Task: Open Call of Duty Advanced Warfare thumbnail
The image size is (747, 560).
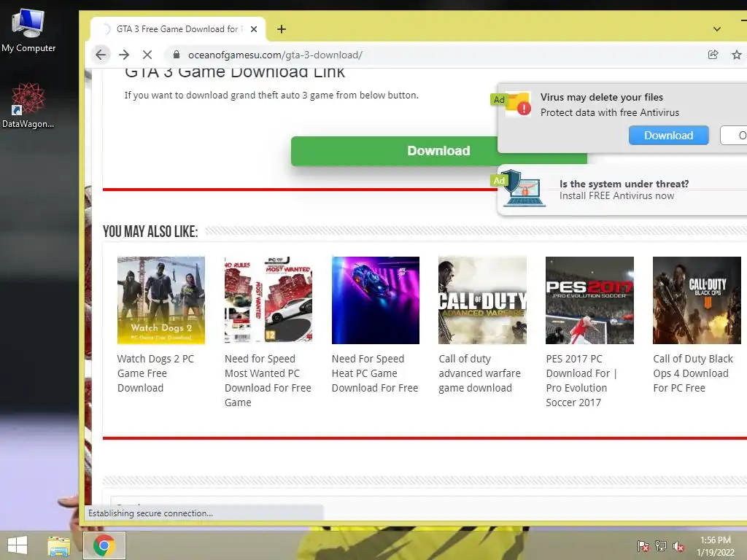Action: point(482,300)
